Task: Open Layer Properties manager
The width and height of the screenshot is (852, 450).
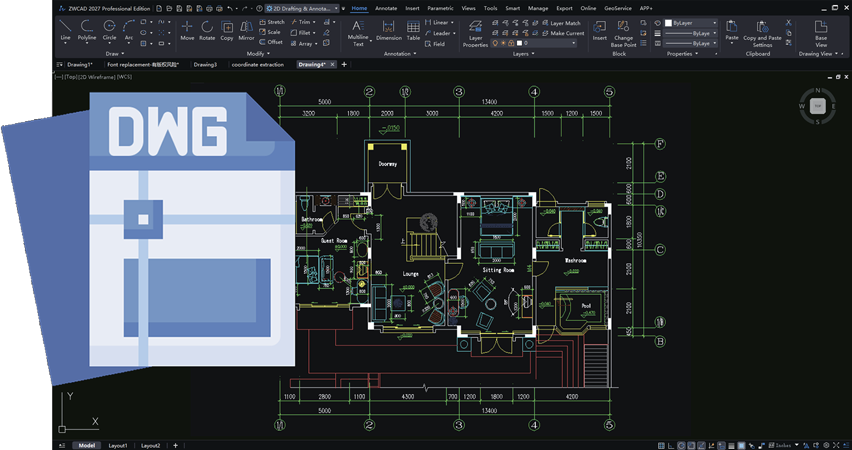Action: (x=475, y=34)
